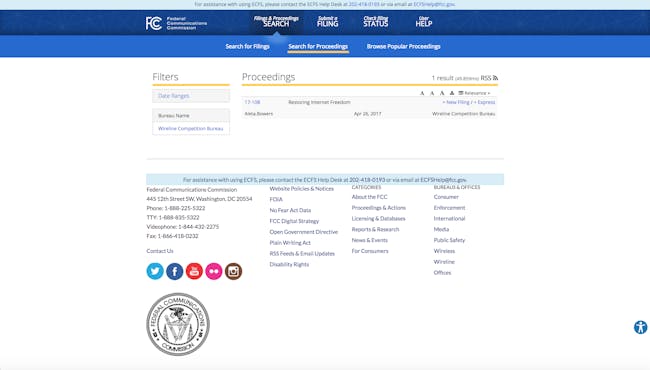Open the FCC Twitter page icon
650x370 pixels.
click(155, 271)
